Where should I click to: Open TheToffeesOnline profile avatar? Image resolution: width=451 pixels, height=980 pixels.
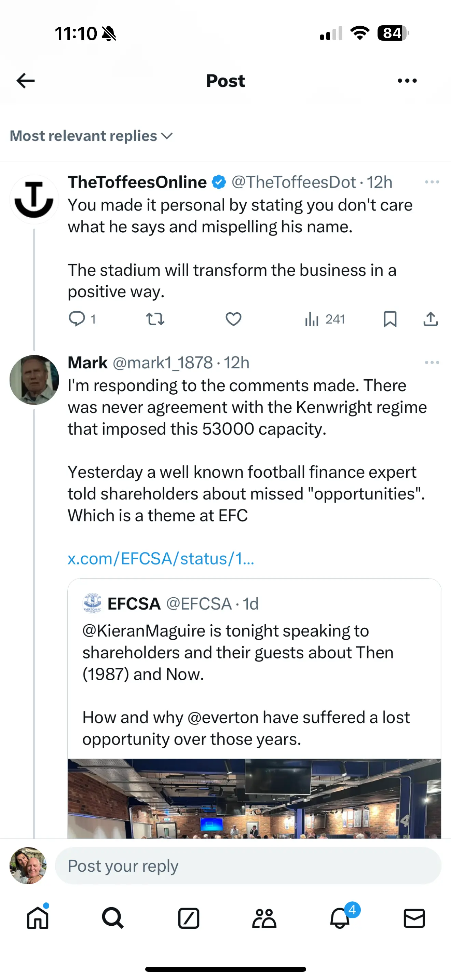pyautogui.click(x=34, y=199)
